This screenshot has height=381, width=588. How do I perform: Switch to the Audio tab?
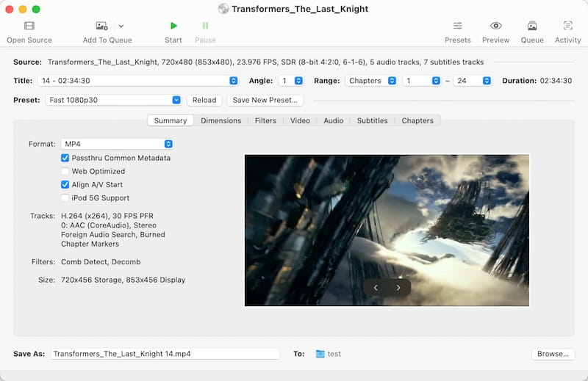pos(334,120)
